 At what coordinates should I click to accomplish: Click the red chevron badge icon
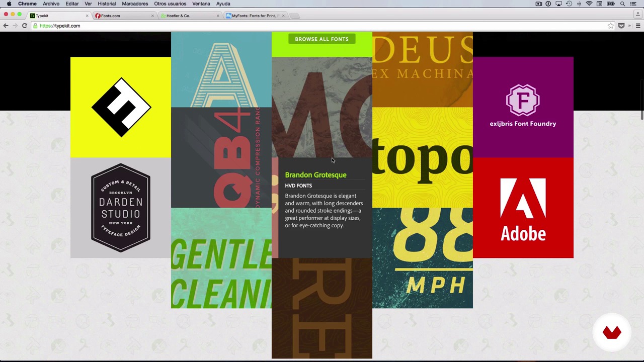point(612,332)
